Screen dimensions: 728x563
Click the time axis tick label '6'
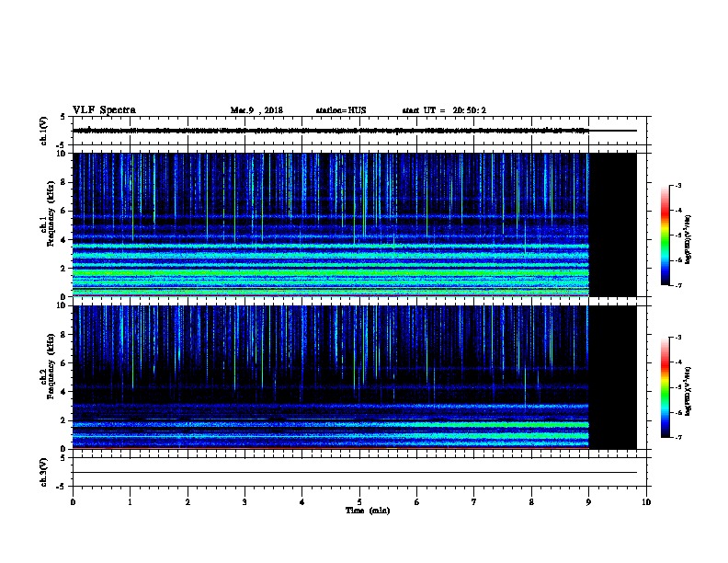point(416,501)
